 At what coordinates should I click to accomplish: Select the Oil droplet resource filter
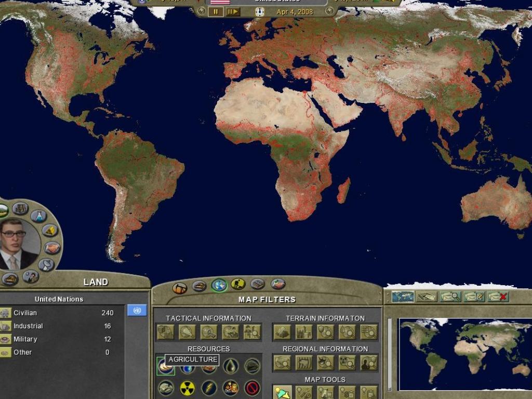(230, 367)
